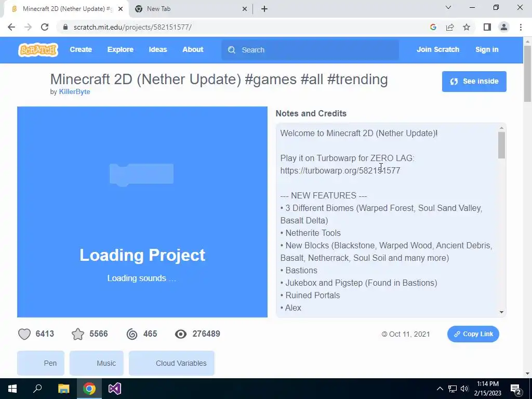Click the padlock site info icon
This screenshot has height=399, width=532.
pos(65,27)
